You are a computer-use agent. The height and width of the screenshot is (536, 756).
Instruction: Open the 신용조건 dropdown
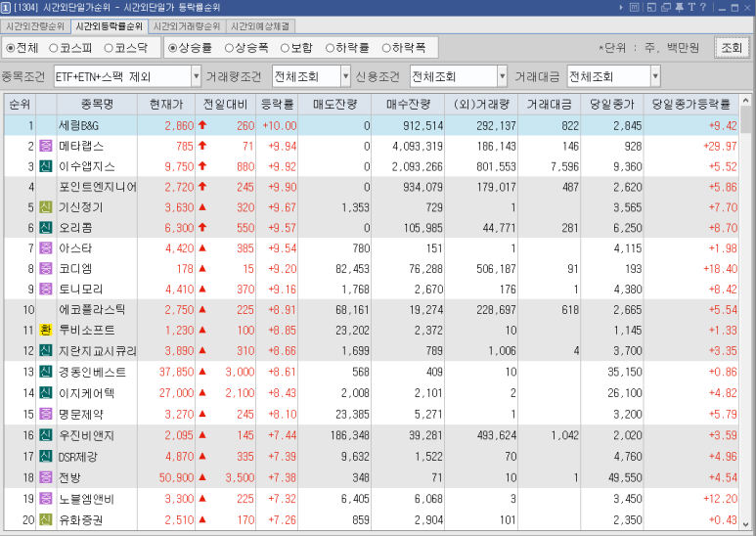(x=502, y=76)
